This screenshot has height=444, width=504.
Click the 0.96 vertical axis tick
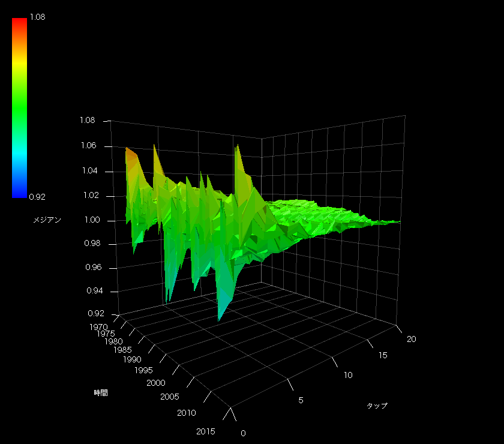click(94, 268)
